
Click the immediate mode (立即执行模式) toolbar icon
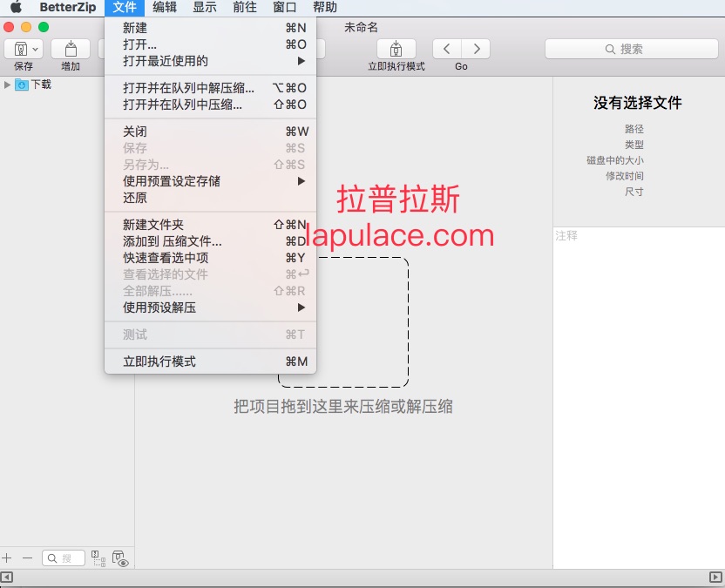pyautogui.click(x=396, y=49)
